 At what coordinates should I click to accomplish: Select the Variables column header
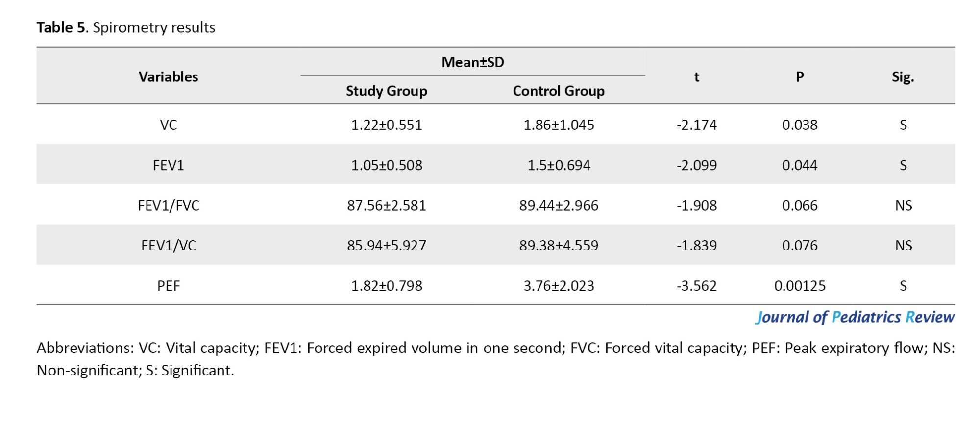pyautogui.click(x=168, y=76)
